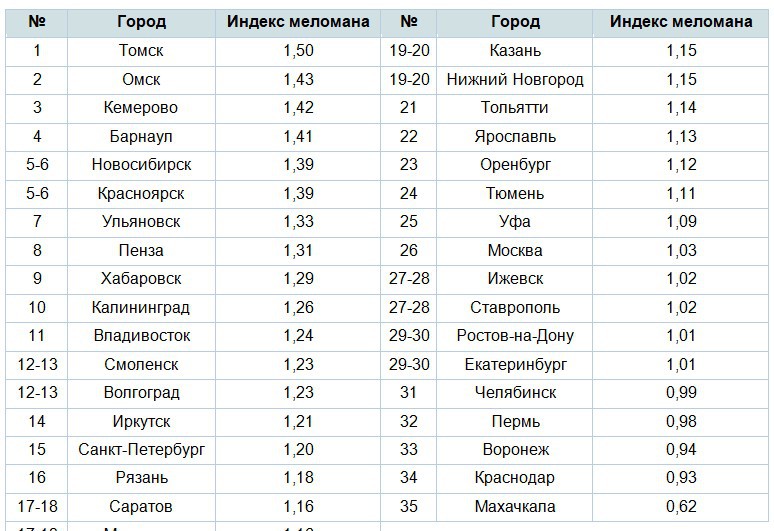Click the left 'Город' column header
Image resolution: width=774 pixels, height=531 pixels.
click(141, 21)
